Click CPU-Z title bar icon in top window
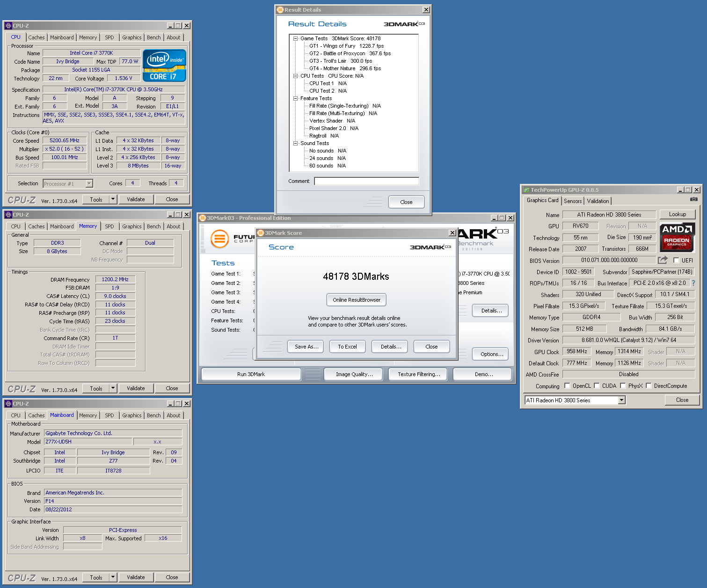Image resolution: width=707 pixels, height=588 pixels. click(x=8, y=26)
